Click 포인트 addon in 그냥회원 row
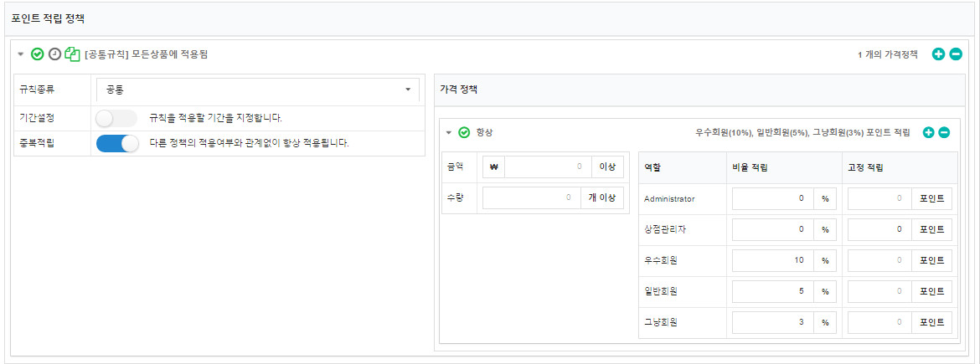 pos(931,322)
